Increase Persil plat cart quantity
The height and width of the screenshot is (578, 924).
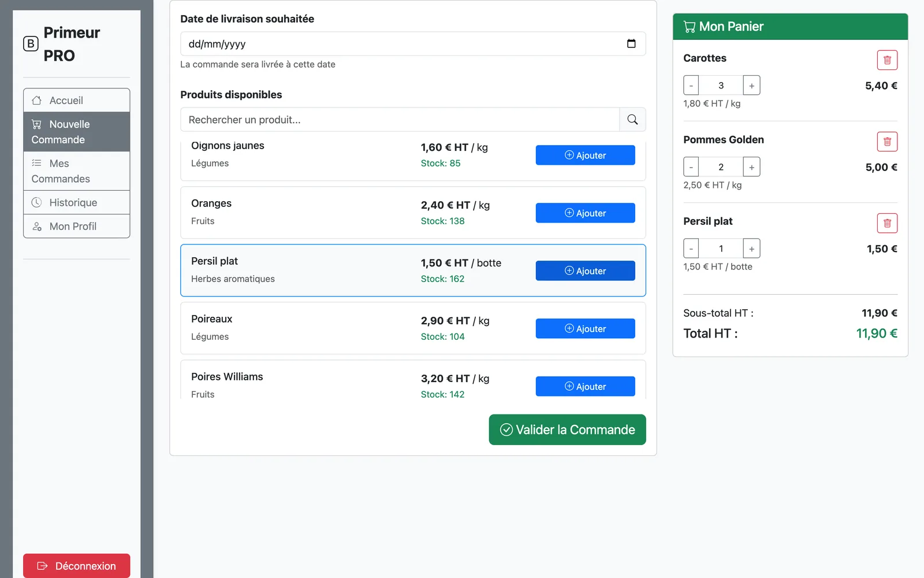pyautogui.click(x=751, y=249)
